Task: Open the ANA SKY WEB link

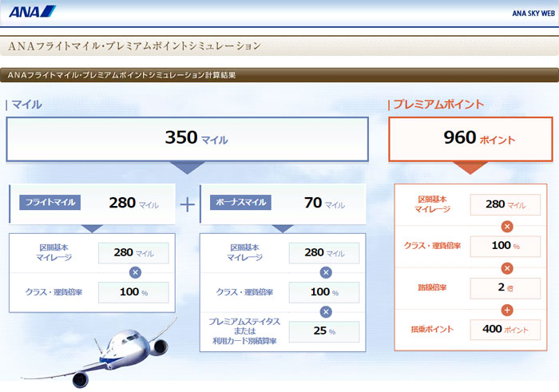Action: tap(533, 14)
